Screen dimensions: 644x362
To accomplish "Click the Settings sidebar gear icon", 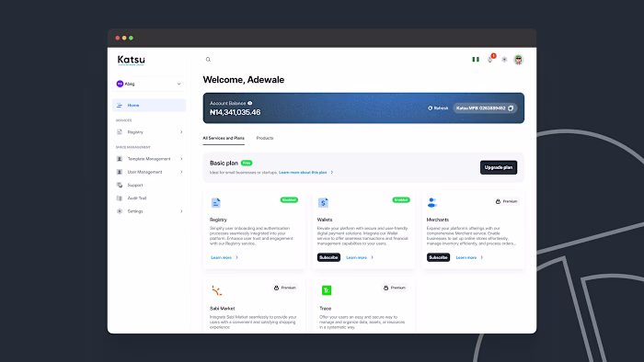I will click(x=120, y=211).
